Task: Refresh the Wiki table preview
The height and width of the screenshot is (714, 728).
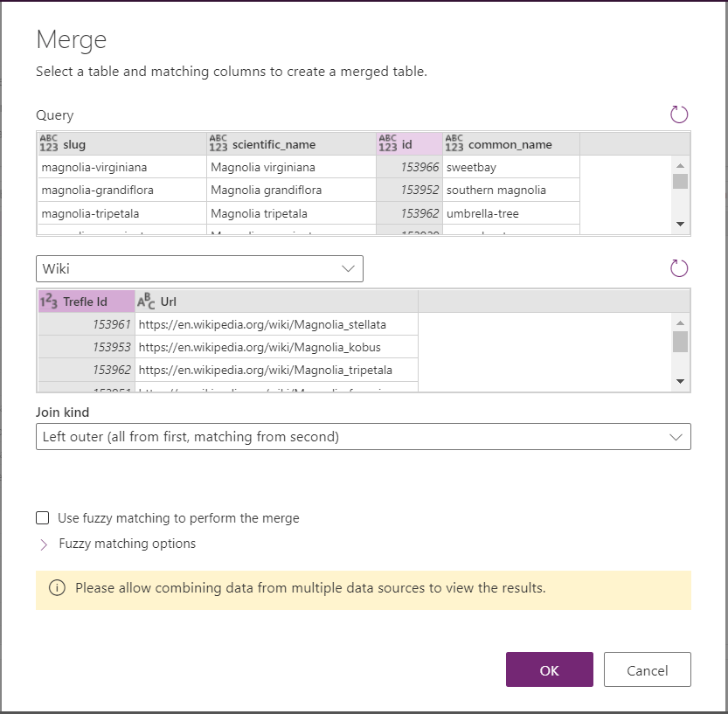Action: click(679, 268)
